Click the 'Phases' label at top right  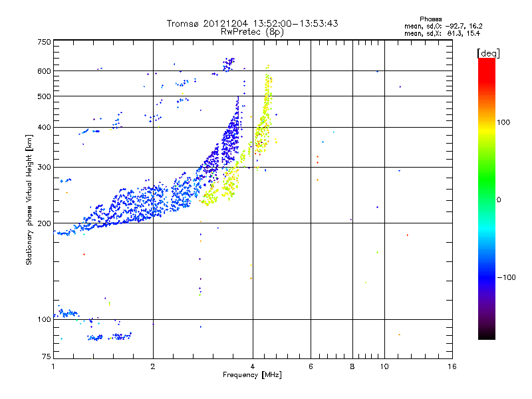[430, 19]
